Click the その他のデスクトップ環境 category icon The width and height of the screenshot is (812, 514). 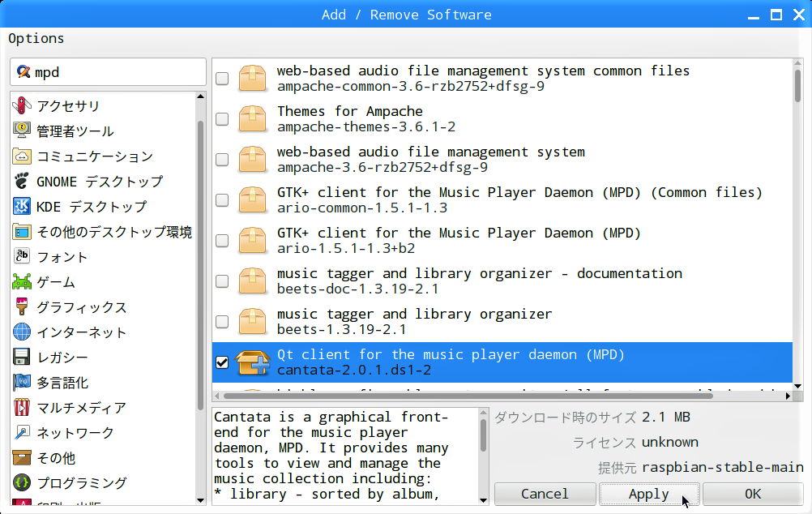[x=21, y=232]
